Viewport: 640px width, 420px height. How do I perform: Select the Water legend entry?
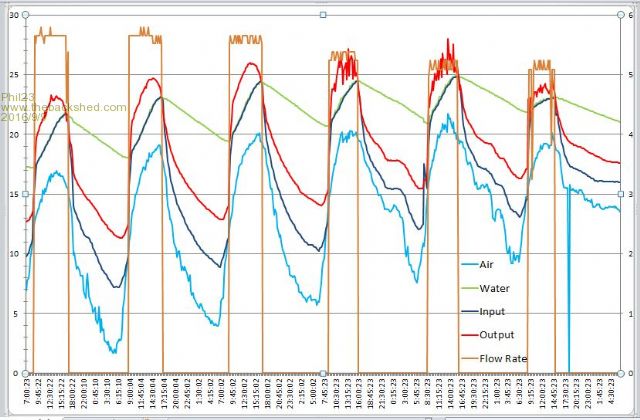(x=495, y=288)
